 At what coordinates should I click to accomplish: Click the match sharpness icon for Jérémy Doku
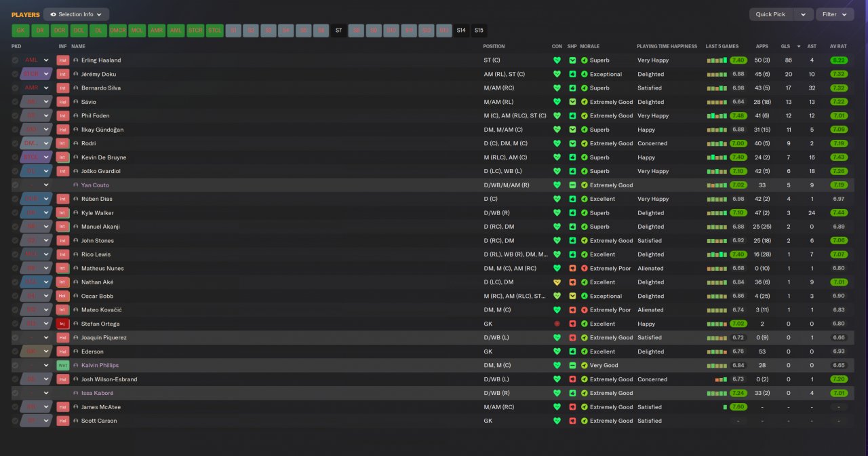click(572, 74)
